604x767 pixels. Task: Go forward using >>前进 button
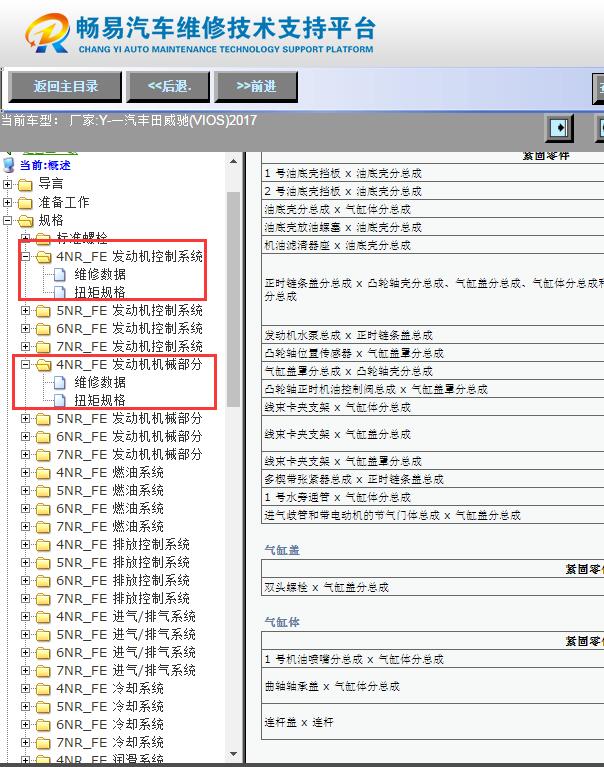click(x=256, y=87)
